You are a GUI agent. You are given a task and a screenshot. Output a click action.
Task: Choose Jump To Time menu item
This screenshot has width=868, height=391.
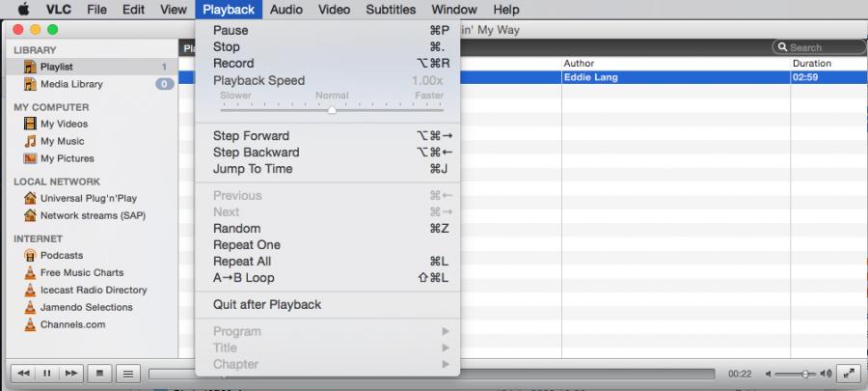coord(327,169)
